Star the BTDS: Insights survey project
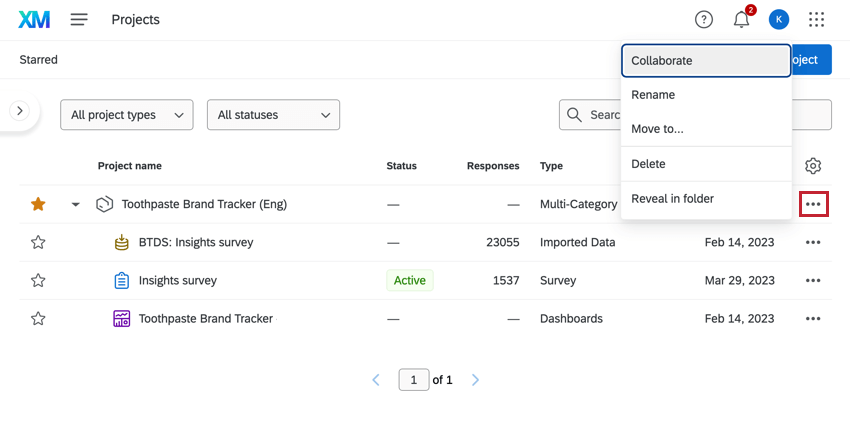The width and height of the screenshot is (850, 425). [x=38, y=242]
